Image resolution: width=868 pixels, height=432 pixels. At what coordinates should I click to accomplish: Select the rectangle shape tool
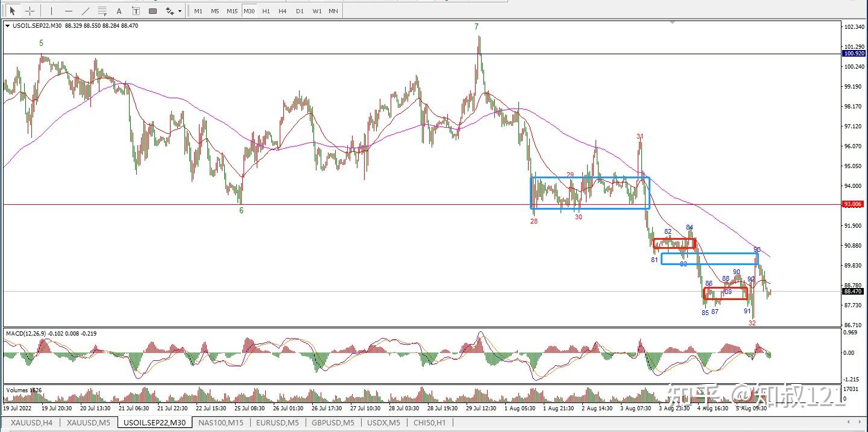click(153, 11)
